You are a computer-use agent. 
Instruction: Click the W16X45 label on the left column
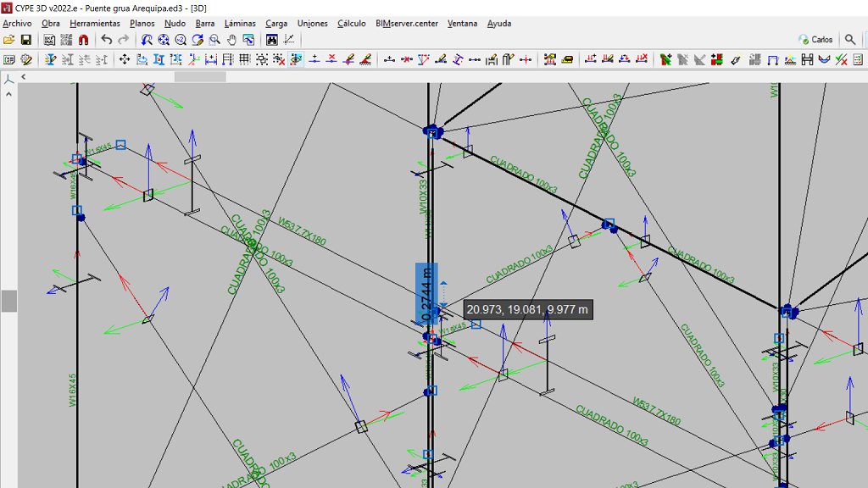[73, 390]
